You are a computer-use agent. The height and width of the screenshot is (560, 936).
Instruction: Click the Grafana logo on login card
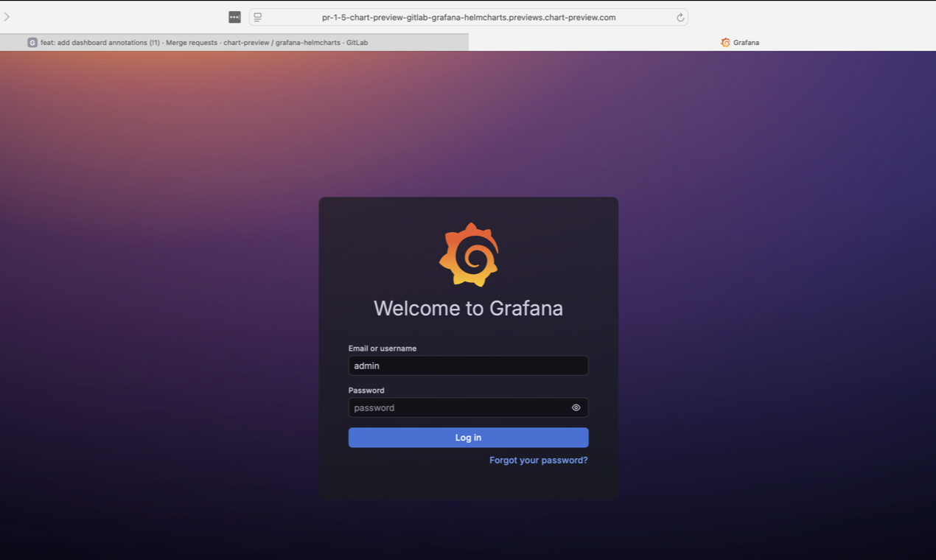(469, 254)
